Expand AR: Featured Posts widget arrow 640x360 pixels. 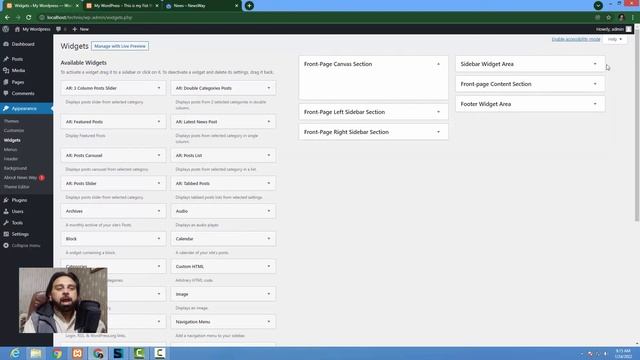[x=159, y=122]
